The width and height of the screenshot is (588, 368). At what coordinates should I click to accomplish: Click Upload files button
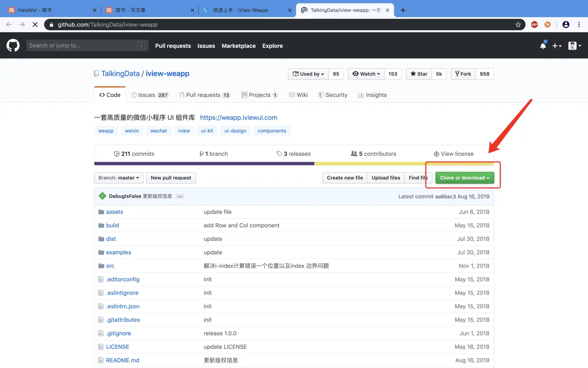386,178
